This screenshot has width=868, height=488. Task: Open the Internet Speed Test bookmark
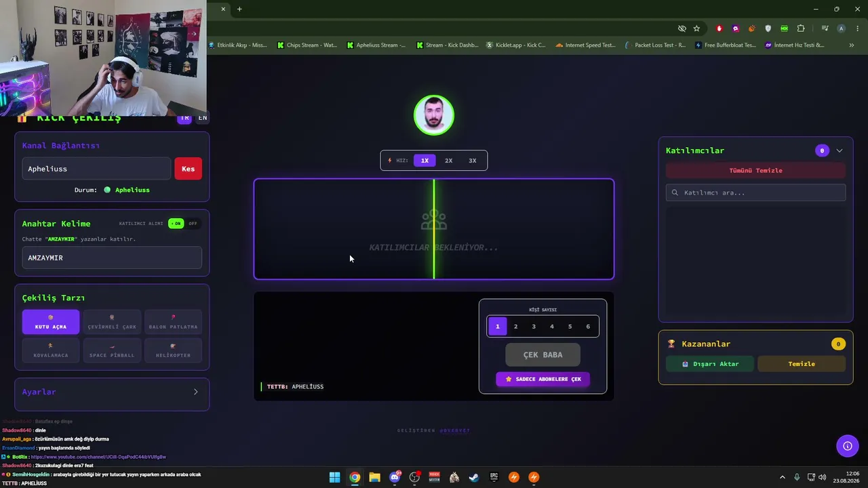[585, 45]
